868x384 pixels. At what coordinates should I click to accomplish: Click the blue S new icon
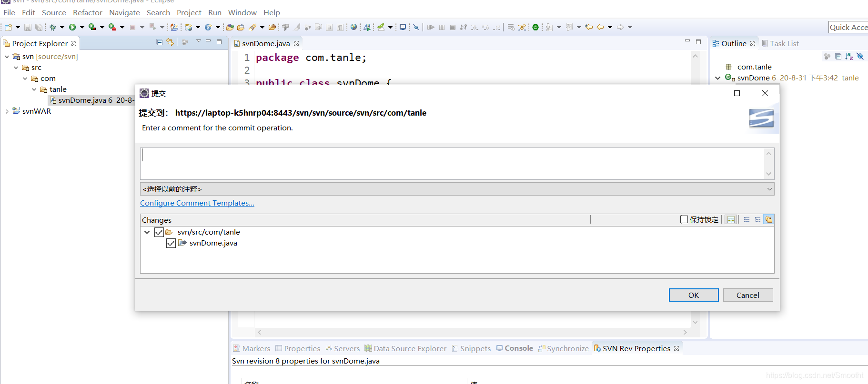[x=209, y=27]
